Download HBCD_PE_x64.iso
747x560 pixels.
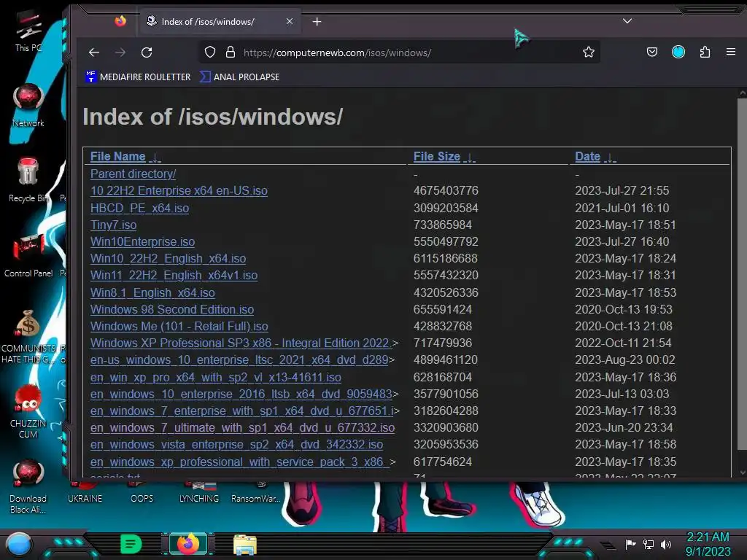(139, 208)
